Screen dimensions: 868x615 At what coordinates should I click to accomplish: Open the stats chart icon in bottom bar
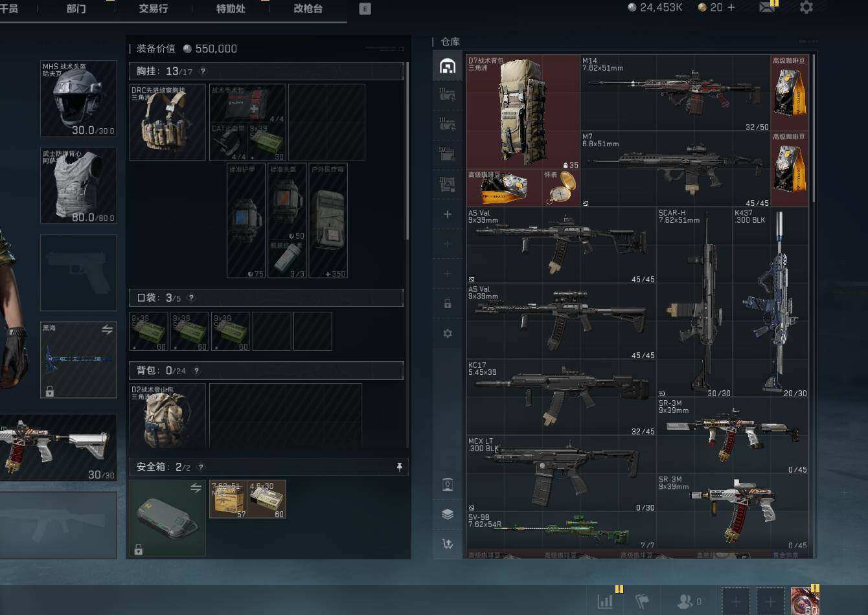point(605,601)
